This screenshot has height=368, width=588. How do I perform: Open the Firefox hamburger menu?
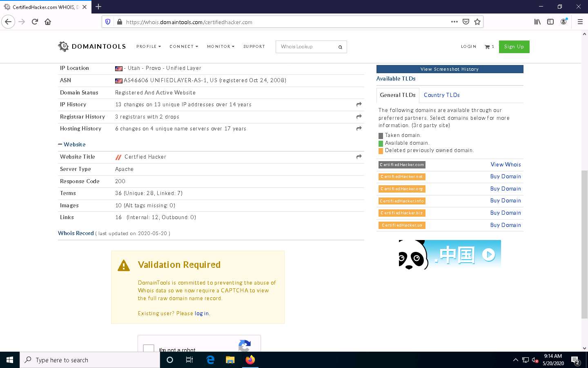coord(580,22)
